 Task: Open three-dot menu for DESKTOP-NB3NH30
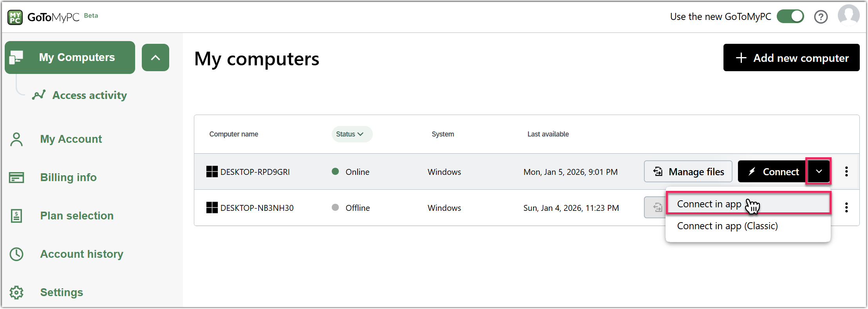click(x=846, y=207)
